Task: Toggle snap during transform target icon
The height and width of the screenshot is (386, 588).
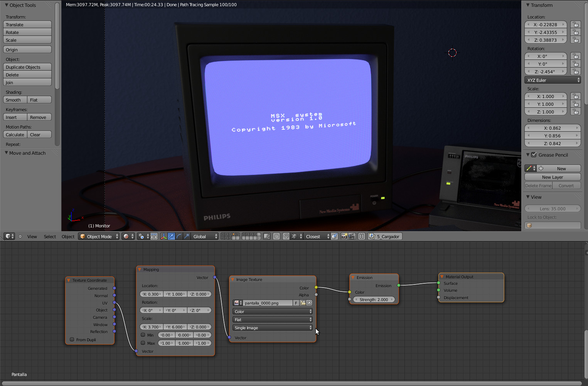Action: point(335,236)
